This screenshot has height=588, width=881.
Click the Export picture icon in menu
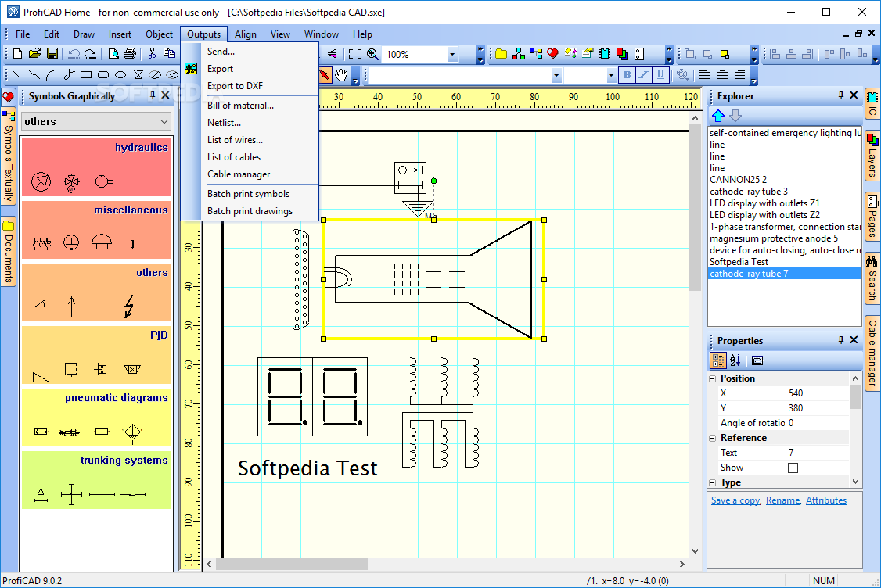click(x=191, y=69)
